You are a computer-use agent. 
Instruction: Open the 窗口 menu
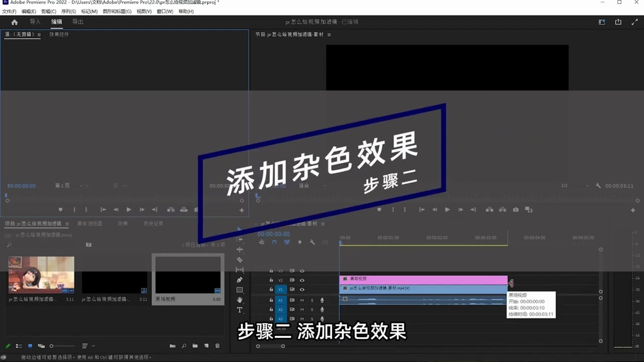[x=165, y=11]
